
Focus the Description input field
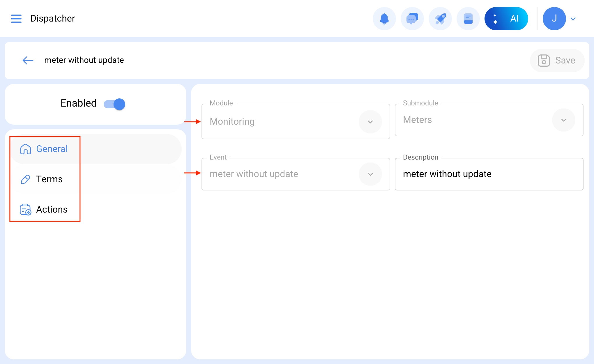click(489, 174)
